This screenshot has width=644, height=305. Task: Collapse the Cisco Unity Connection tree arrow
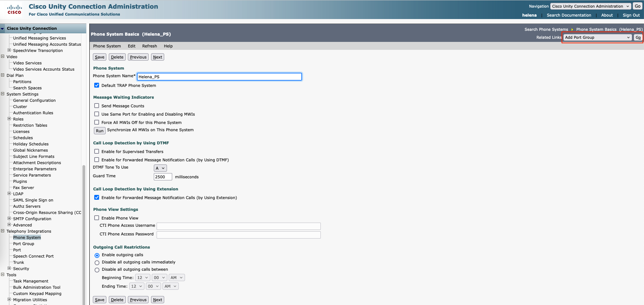click(x=3, y=29)
